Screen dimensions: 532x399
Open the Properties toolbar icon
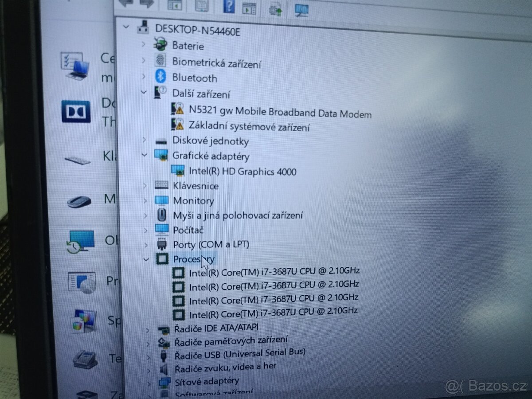point(202,6)
